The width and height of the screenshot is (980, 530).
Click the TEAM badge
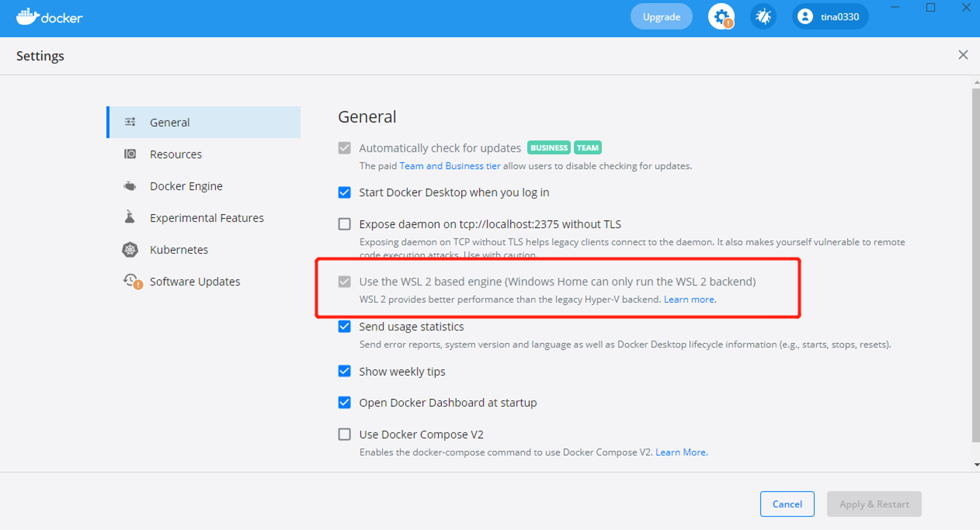[x=588, y=148]
